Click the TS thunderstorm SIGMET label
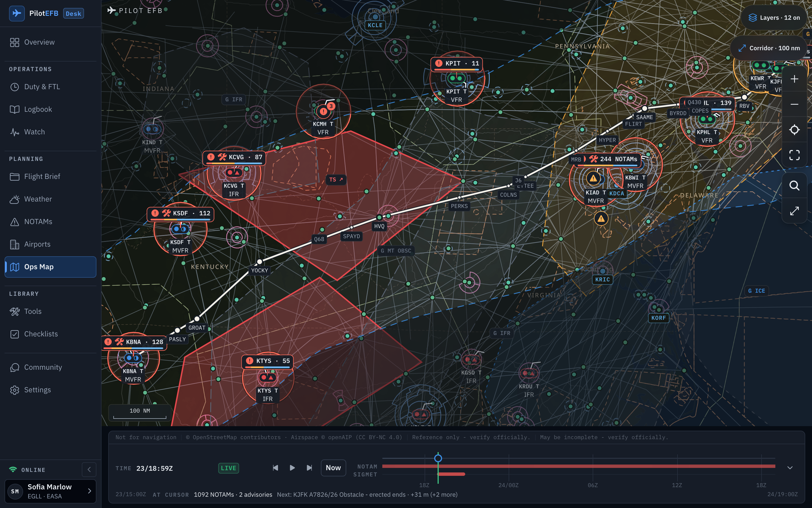 [x=336, y=180]
